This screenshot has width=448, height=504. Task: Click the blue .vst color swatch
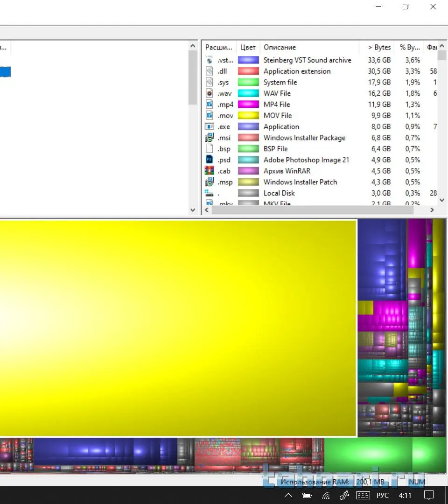pos(248,60)
